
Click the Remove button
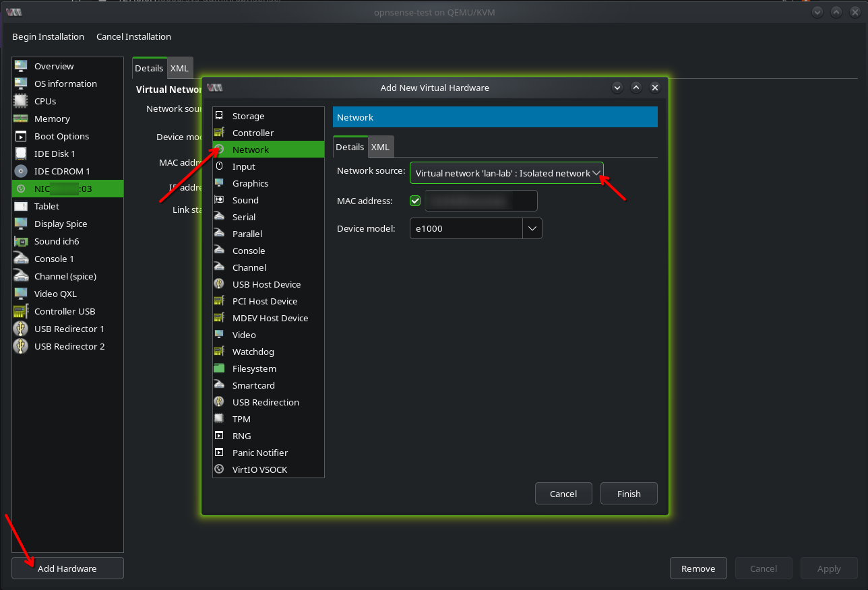tap(697, 568)
